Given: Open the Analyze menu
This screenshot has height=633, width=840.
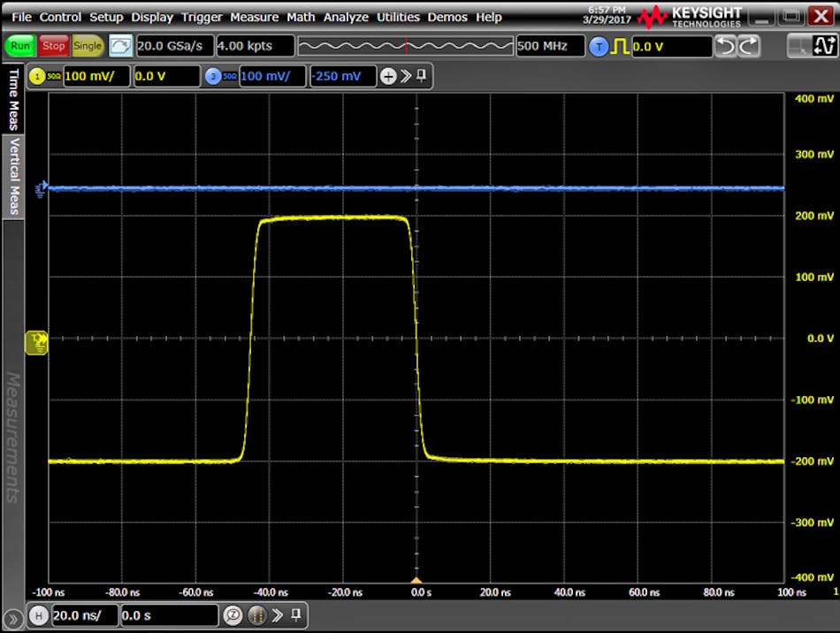Looking at the screenshot, I should [x=346, y=17].
